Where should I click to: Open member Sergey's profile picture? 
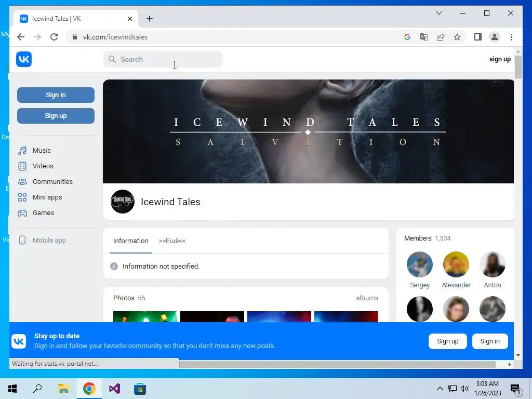tap(420, 264)
